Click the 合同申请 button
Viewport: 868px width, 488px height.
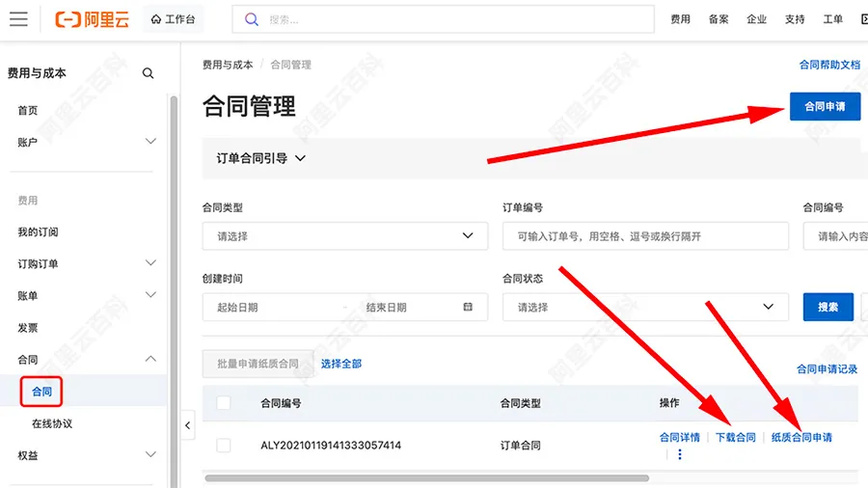(825, 106)
